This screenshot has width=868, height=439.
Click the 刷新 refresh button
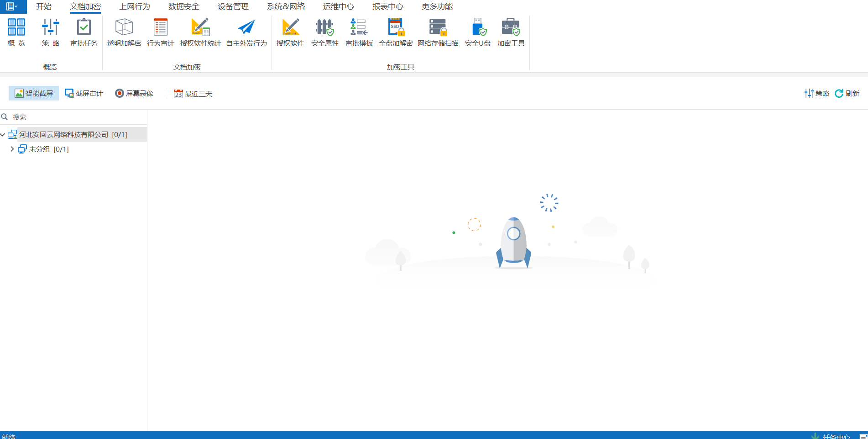[x=847, y=93]
